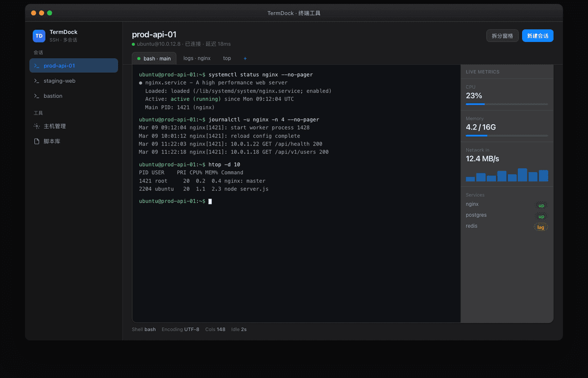Click 'active (running)' status text
Screen dimensions: 588x378
[196, 99]
